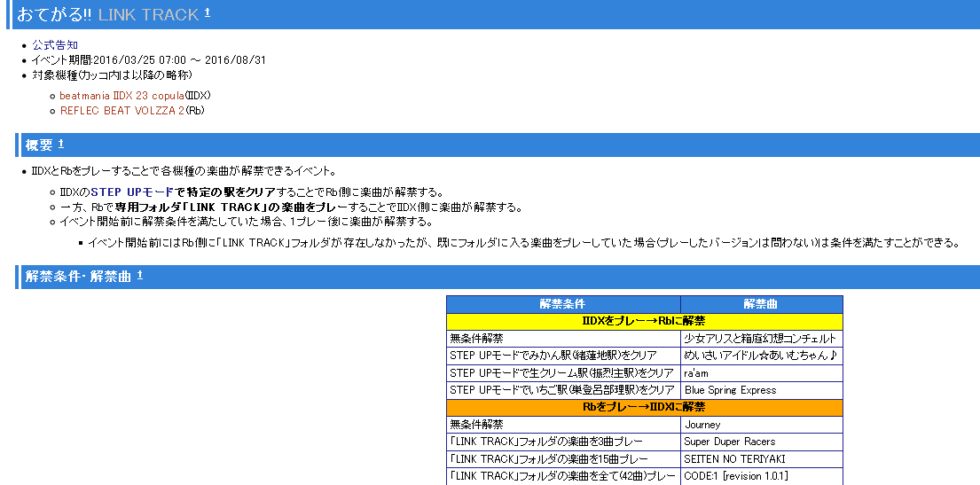Click the 生クリーム駅 STEP UP condition cell

564,373
